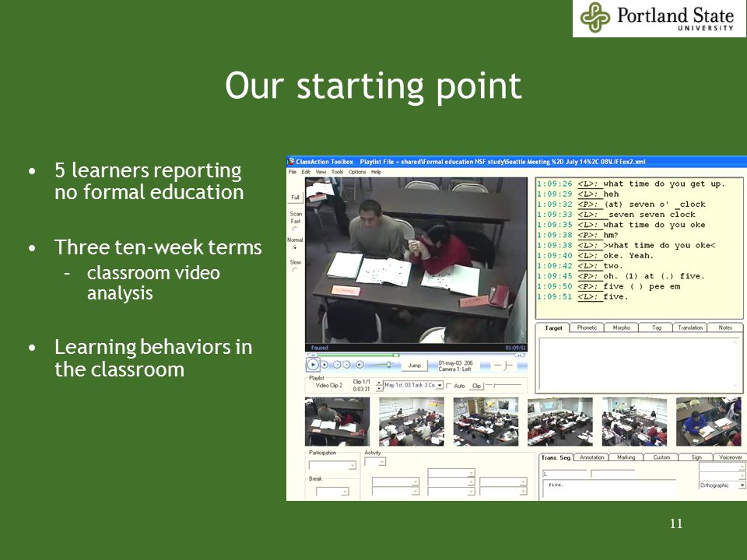
Task: Click the Portland State University logo
Action: (659, 18)
